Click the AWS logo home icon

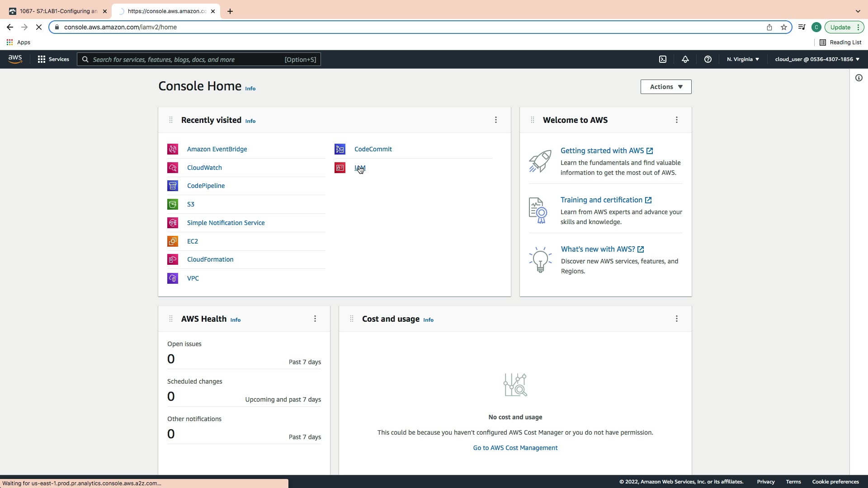point(15,59)
